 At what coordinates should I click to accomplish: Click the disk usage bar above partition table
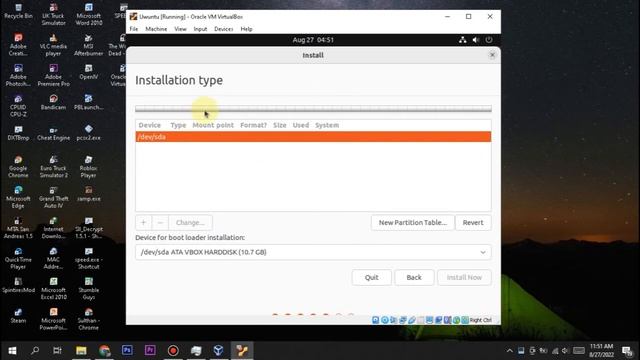(313, 109)
